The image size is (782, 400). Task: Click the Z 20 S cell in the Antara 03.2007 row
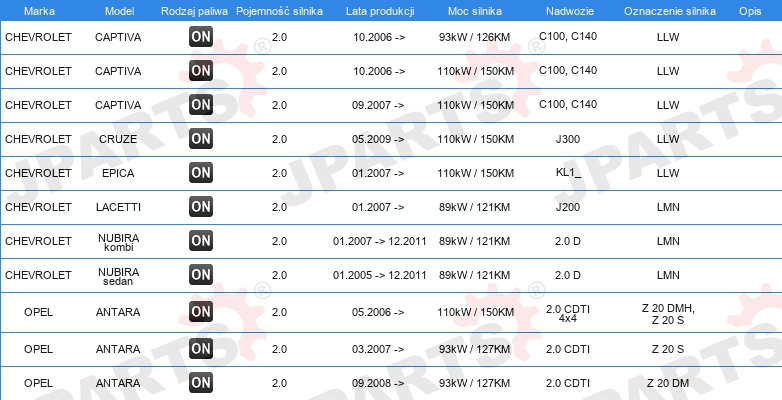[x=668, y=349]
